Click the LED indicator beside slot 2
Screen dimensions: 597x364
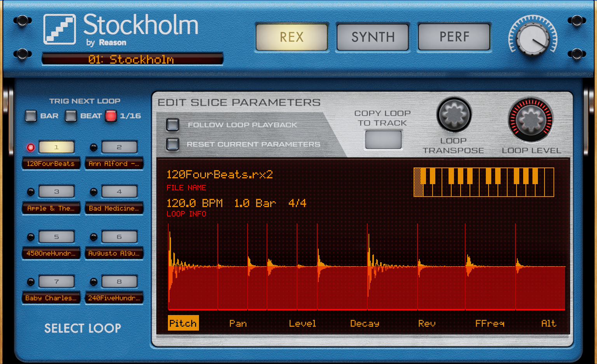click(94, 148)
